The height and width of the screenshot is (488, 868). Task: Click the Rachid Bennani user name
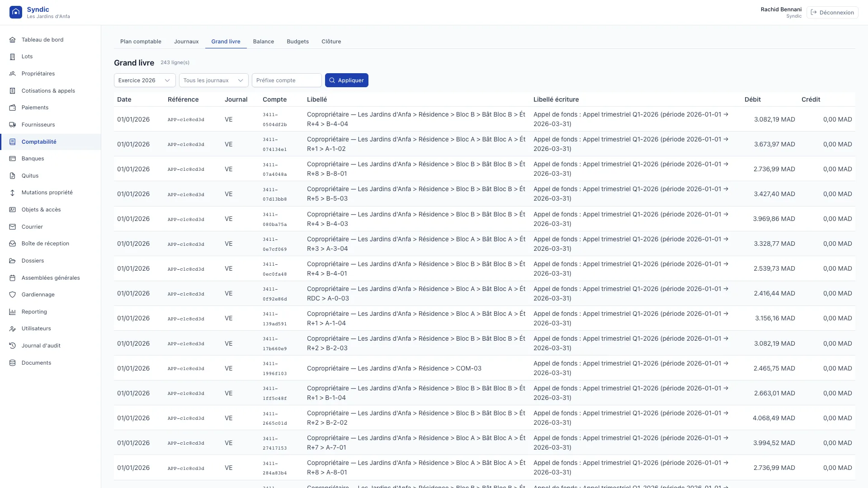pyautogui.click(x=781, y=9)
